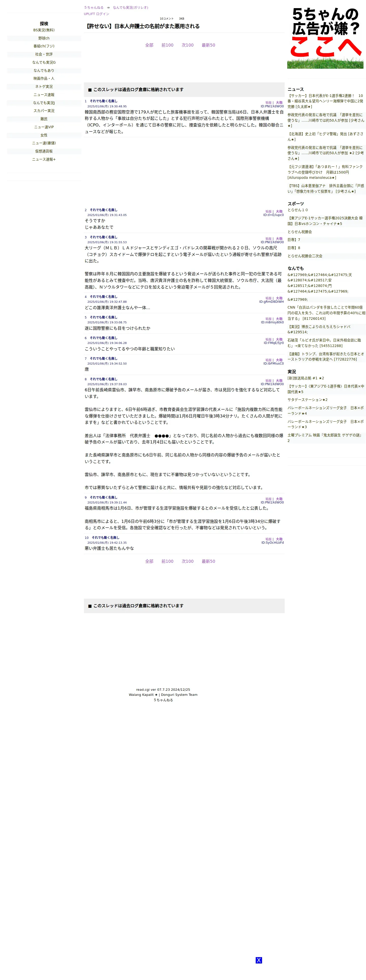Open 巨専】8 in the sports list

coord(294,248)
